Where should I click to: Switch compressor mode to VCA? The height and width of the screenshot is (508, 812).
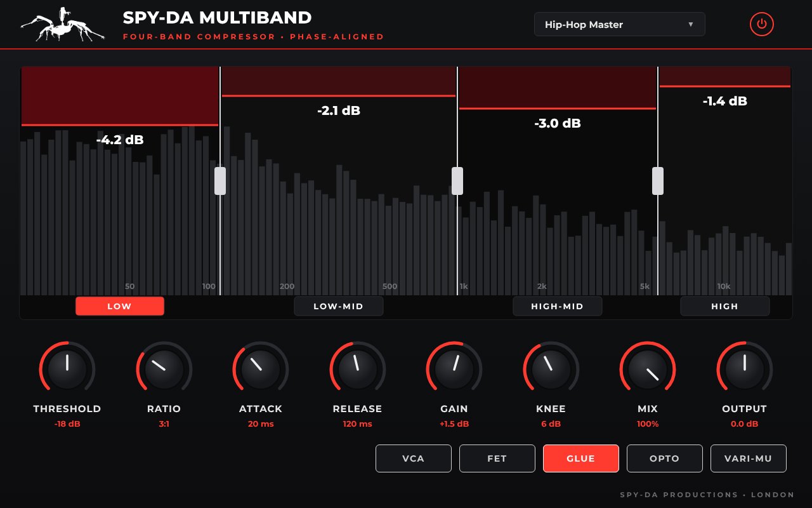414,458
